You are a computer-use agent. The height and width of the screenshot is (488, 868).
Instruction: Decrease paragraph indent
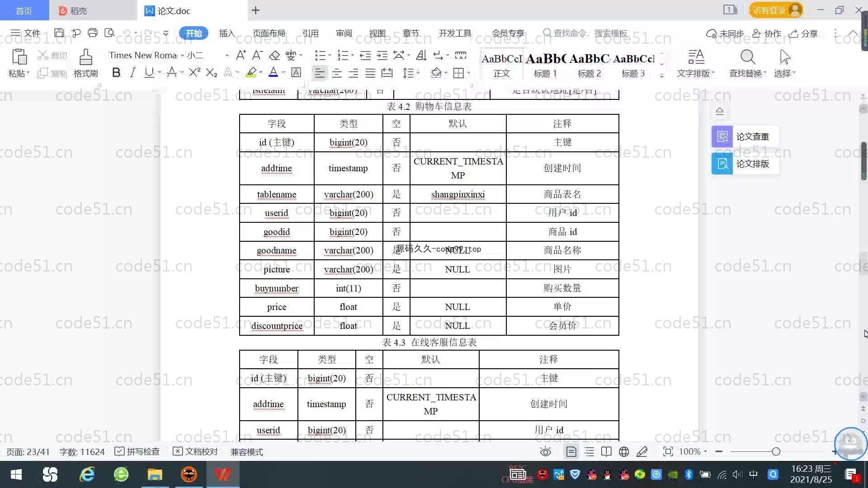click(365, 55)
